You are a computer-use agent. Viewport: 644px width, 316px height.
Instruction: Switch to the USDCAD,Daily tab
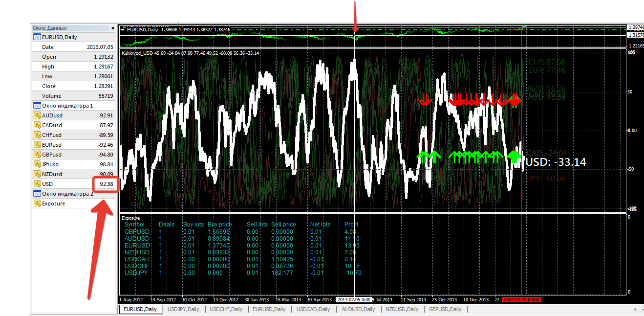(313, 309)
